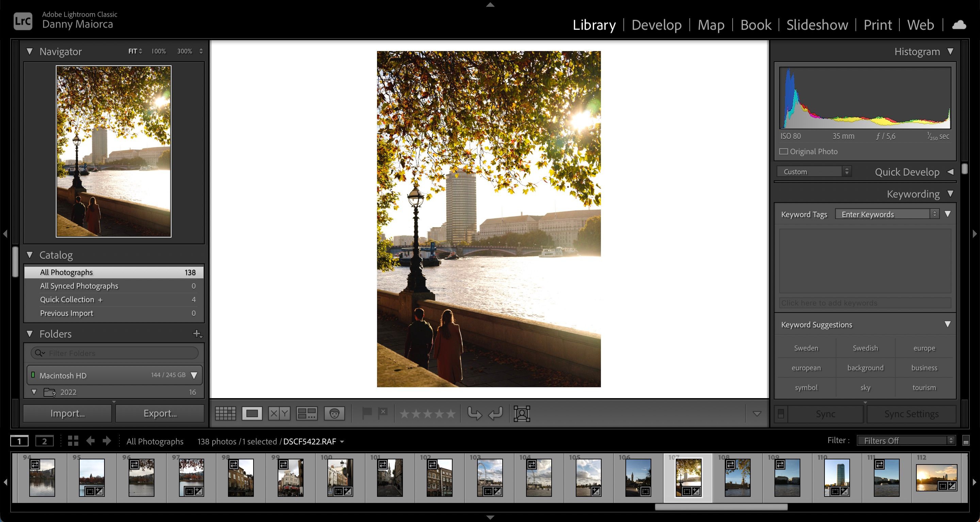980x522 pixels.
Task: Select Loupe view icon in toolbar
Action: (x=252, y=413)
